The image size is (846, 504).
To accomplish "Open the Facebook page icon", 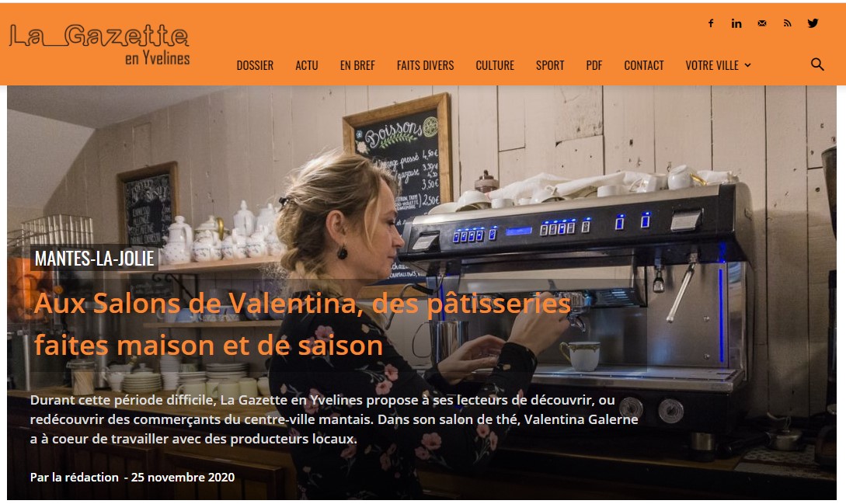I will click(711, 23).
